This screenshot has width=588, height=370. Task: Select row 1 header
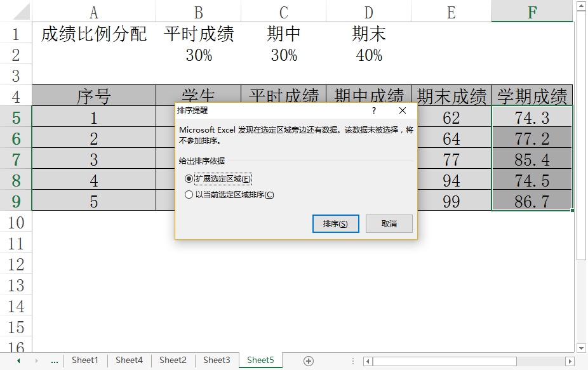16,34
